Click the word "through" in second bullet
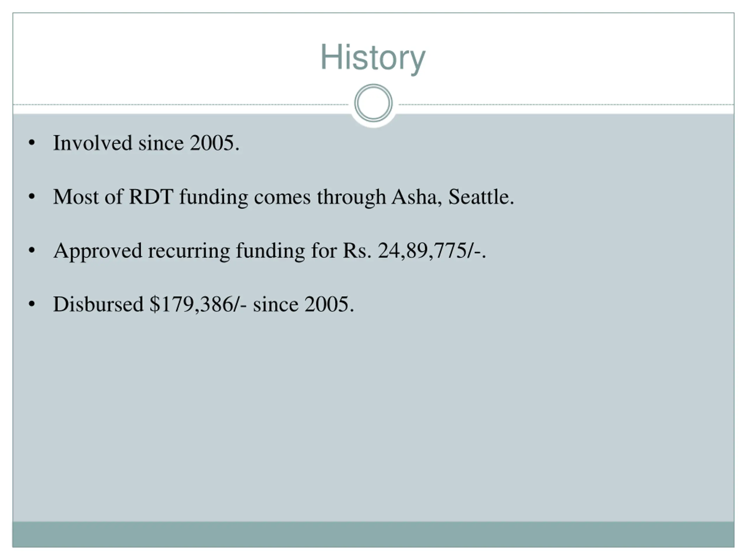Screen dimensions: 747x560 [351, 197]
